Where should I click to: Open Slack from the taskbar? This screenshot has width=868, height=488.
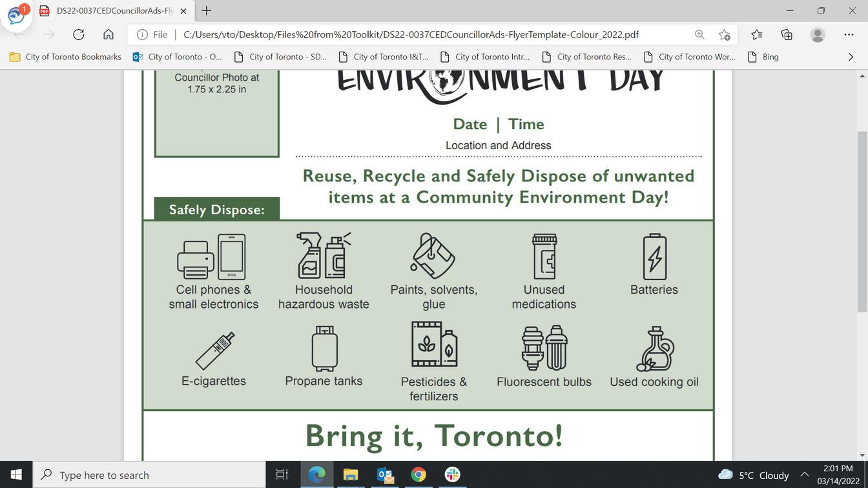pyautogui.click(x=453, y=474)
